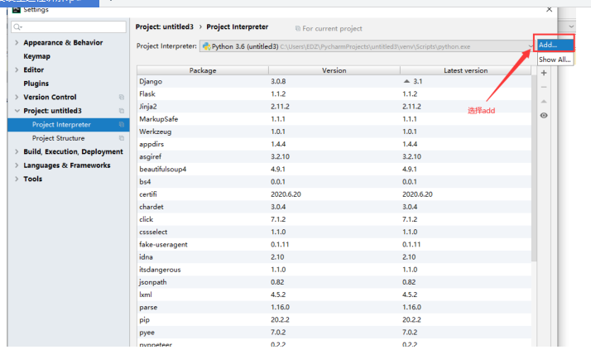Select the certifi package row
The height and width of the screenshot is (364, 591).
tap(334, 194)
